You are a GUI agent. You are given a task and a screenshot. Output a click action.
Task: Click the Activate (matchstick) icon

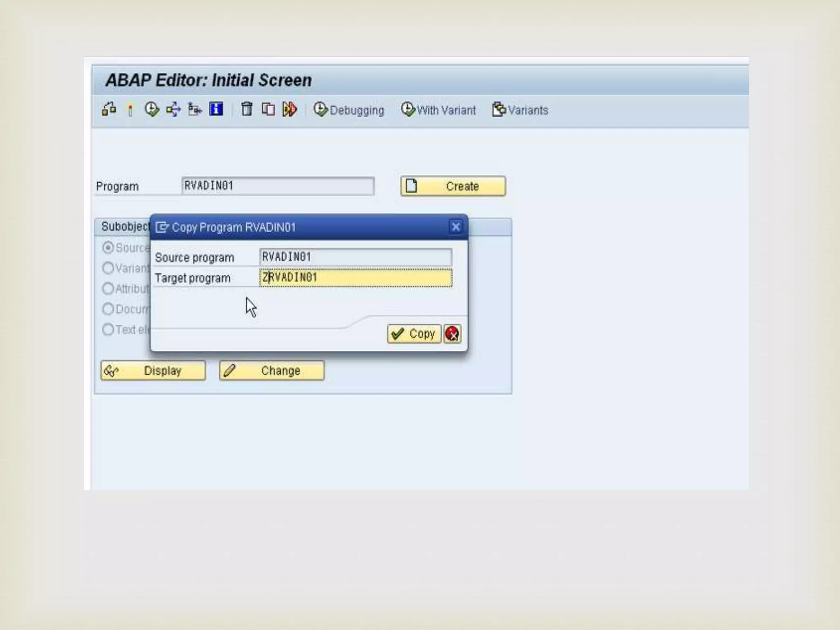pos(130,110)
